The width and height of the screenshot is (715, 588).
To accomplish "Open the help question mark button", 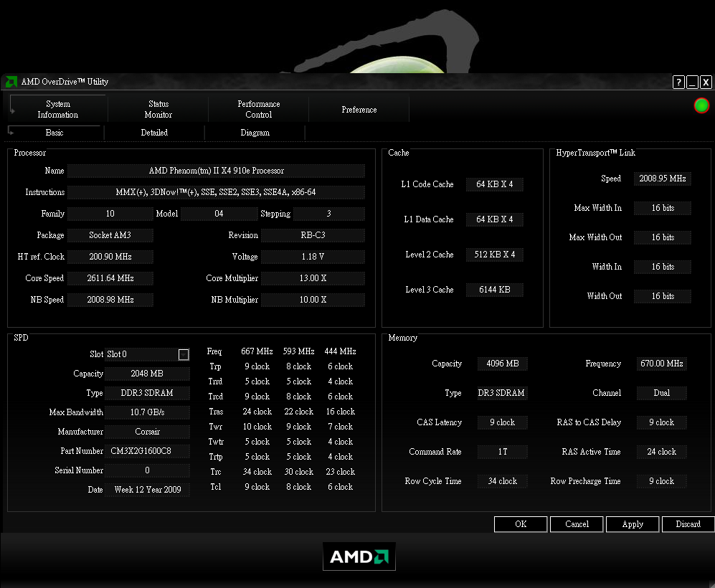I will pyautogui.click(x=678, y=82).
